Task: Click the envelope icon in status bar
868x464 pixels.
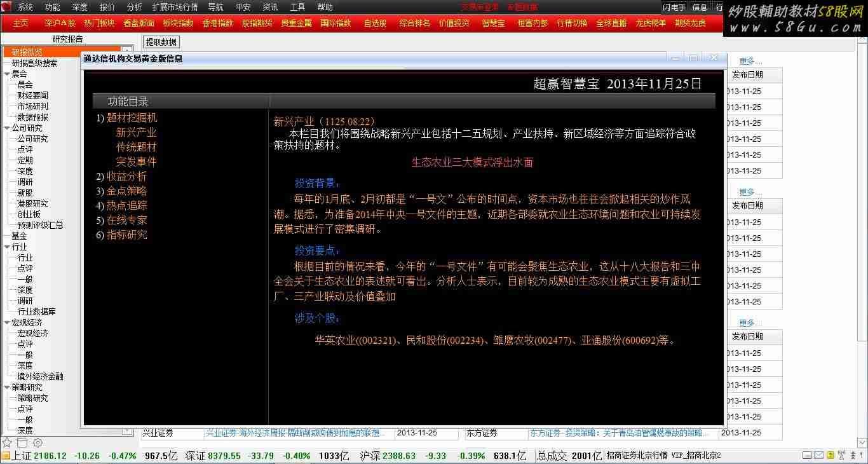Action: click(x=819, y=456)
